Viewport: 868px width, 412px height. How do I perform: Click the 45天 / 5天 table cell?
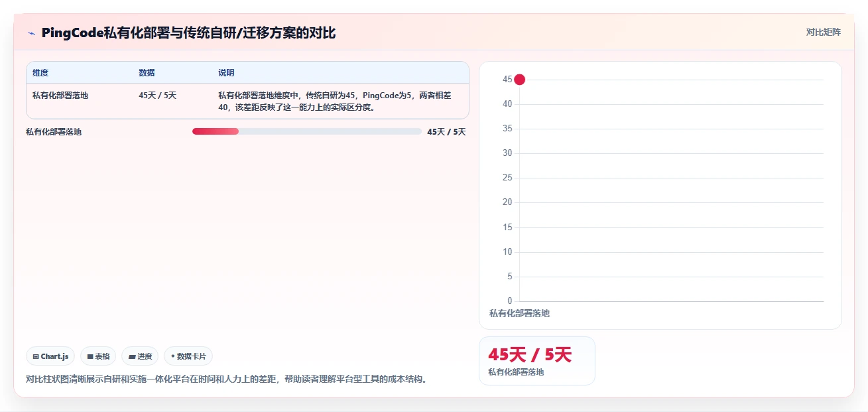coord(158,96)
